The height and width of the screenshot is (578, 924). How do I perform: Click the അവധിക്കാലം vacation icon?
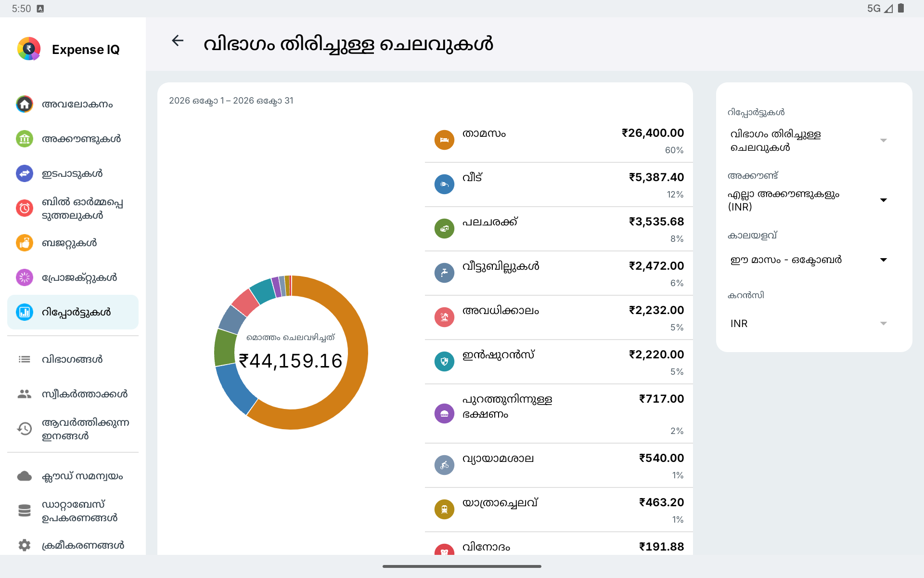444,317
